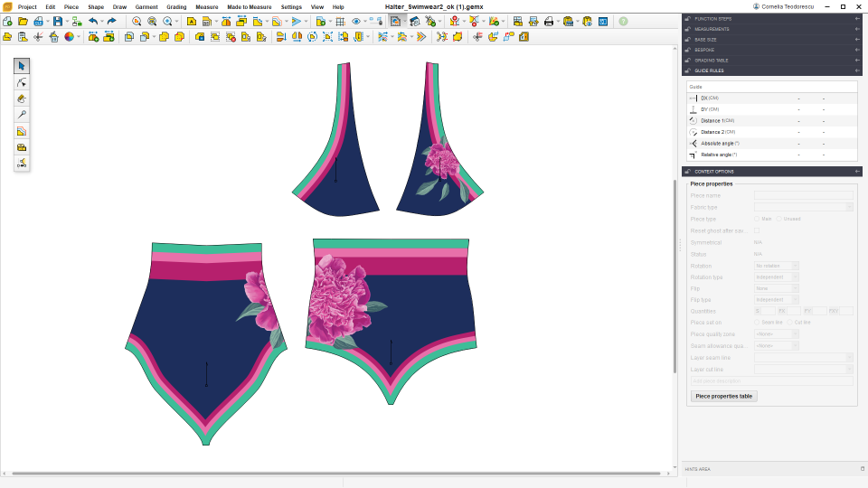Select the Seam line radio button
Image resolution: width=868 pixels, height=488 pixels.
coord(757,323)
